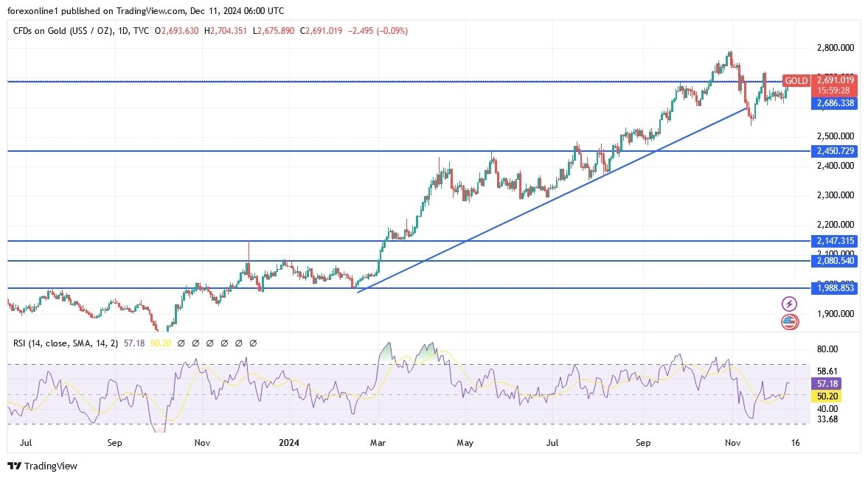
Task: Click the first Ø symbol in the RSI legend
Action: (x=181, y=343)
